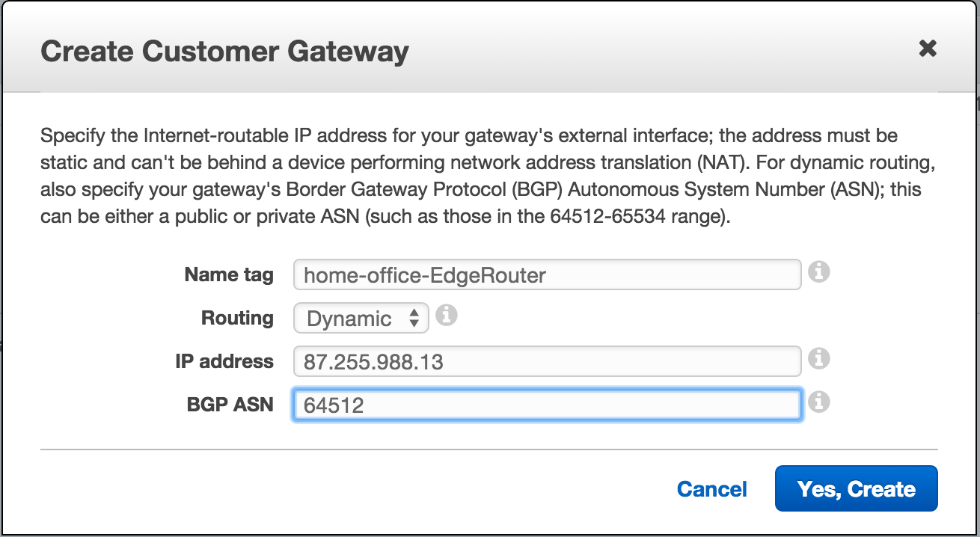Close the Create Customer Gateway dialog with X

point(928,49)
